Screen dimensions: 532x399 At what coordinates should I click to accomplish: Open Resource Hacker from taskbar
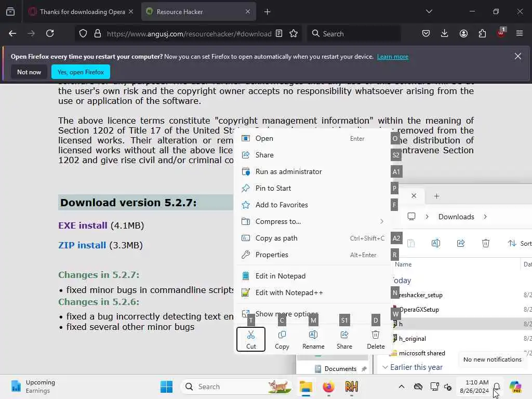(x=351, y=387)
